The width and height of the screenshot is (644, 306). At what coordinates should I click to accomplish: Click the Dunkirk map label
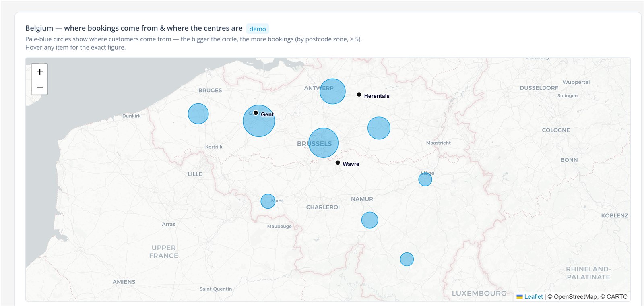pyautogui.click(x=132, y=116)
